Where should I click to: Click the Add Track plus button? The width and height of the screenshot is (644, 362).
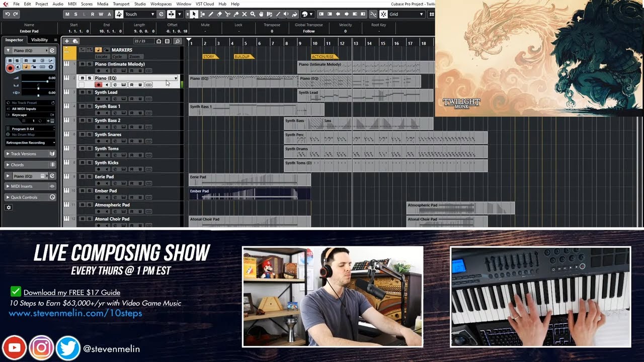[x=66, y=41]
